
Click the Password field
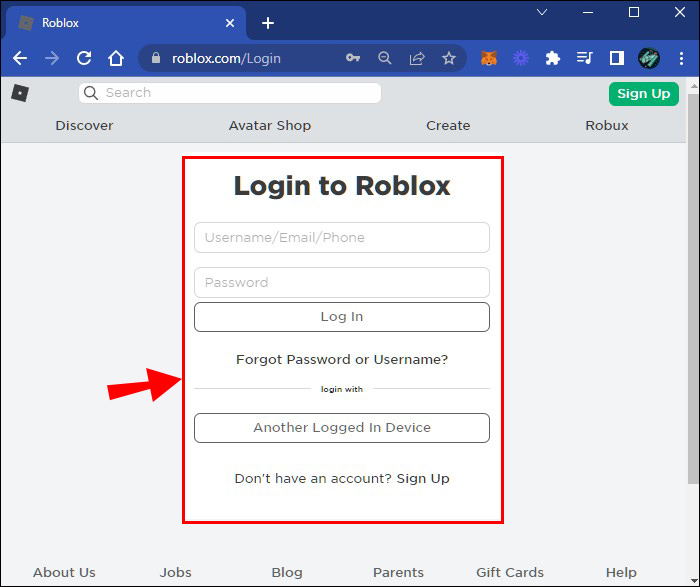point(342,283)
